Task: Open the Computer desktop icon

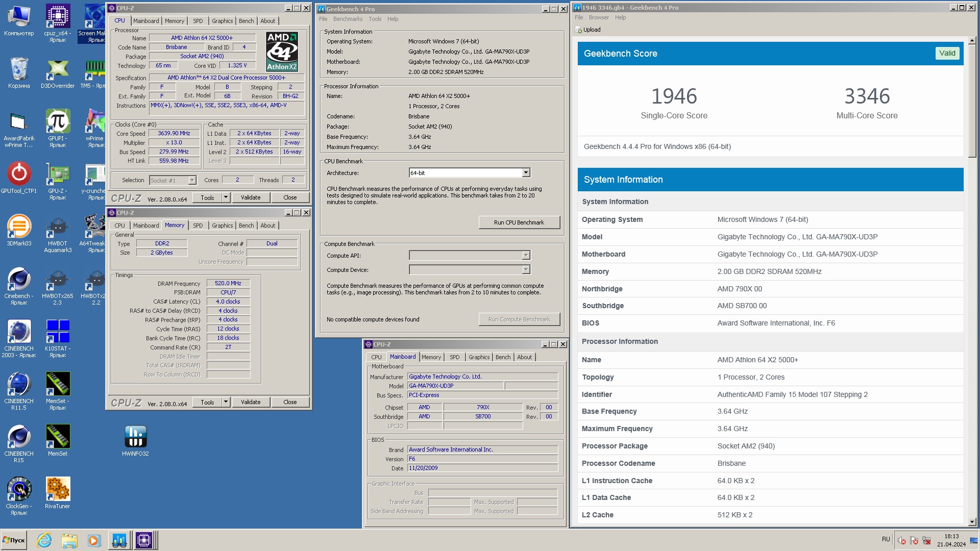Action: [19, 20]
